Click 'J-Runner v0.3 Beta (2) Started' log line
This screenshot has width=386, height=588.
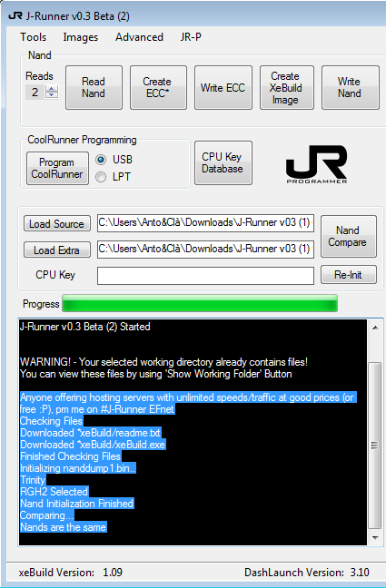coord(84,327)
